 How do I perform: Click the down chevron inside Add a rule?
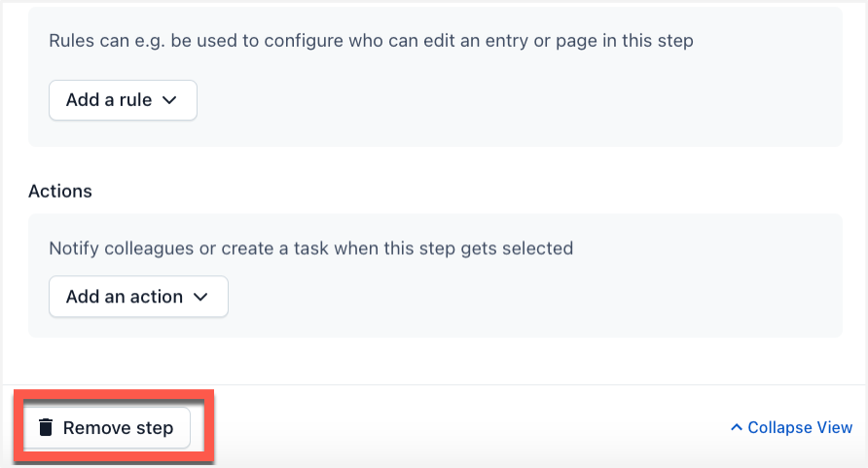[x=169, y=100]
